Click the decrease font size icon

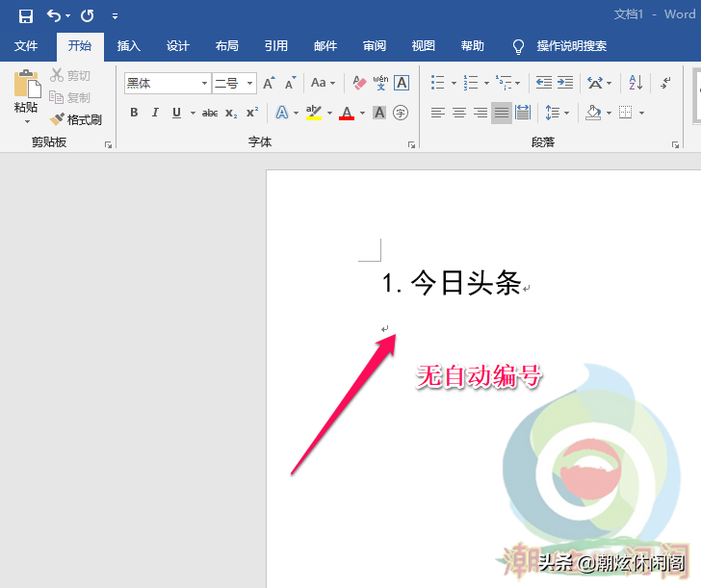point(291,83)
